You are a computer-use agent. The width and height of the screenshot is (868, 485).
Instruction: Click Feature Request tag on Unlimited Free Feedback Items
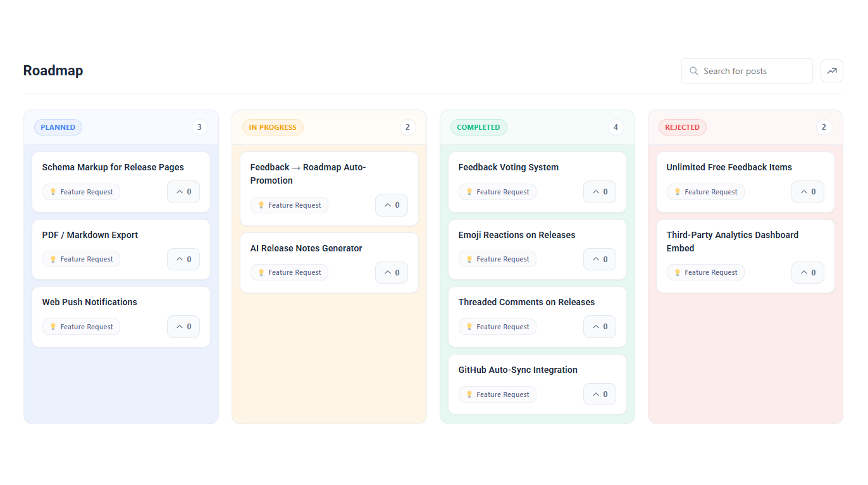[705, 192]
